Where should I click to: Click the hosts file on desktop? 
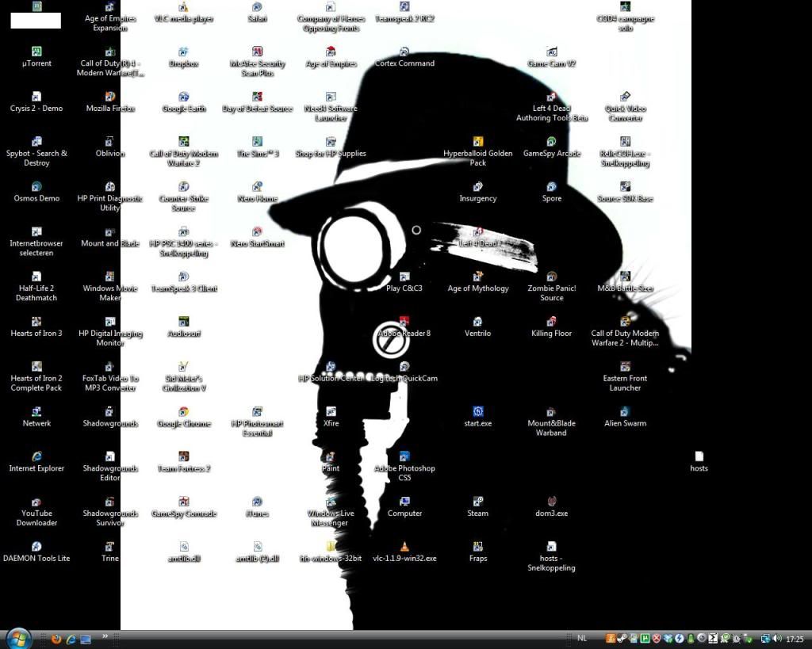[699, 462]
